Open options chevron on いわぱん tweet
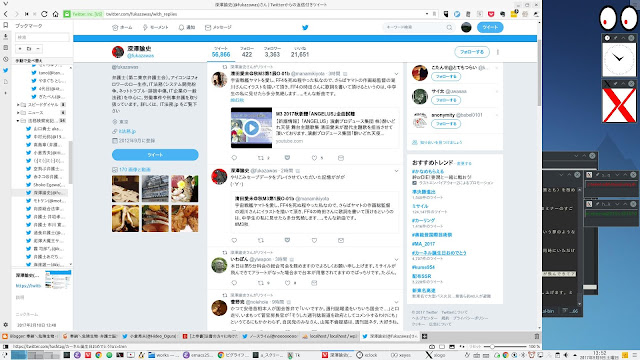 pos(396,260)
